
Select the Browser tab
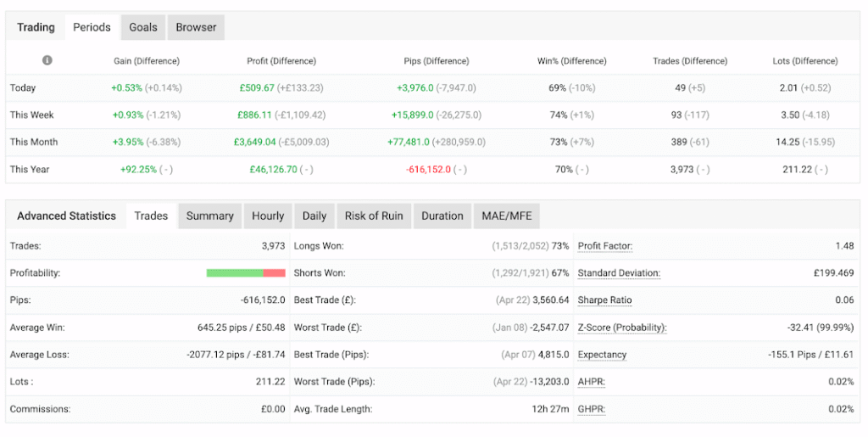click(x=196, y=27)
